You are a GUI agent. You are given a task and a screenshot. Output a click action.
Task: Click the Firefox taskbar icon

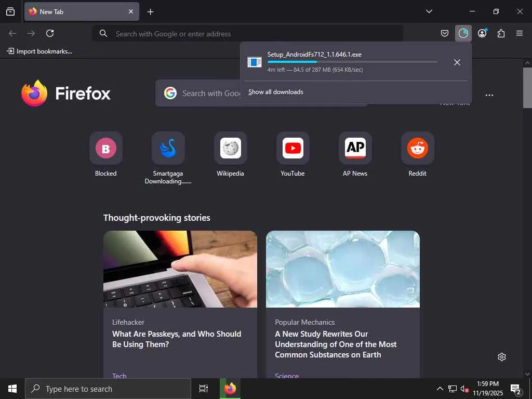tap(230, 389)
